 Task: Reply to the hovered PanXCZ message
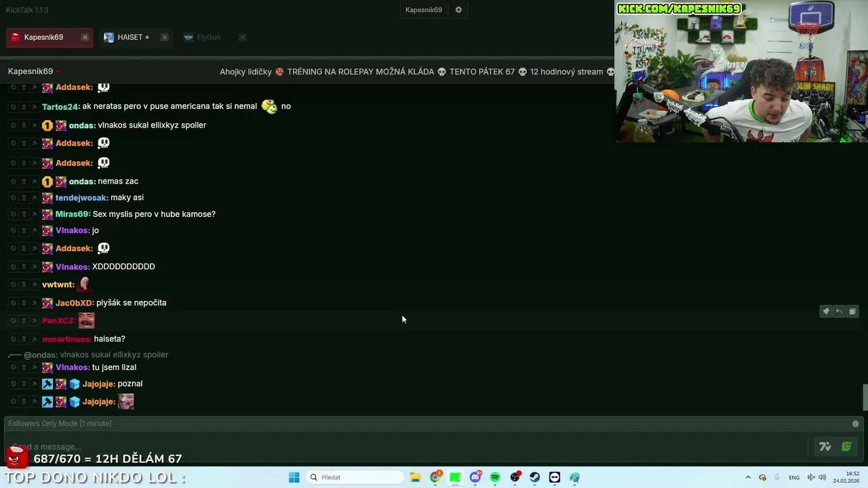point(839,311)
